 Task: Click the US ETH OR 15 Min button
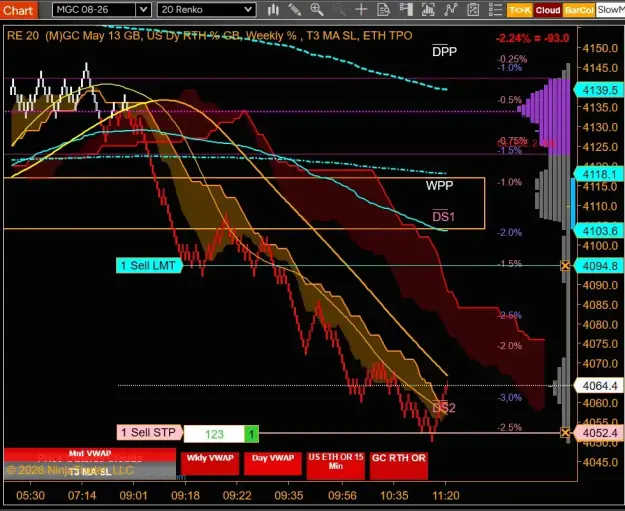(x=336, y=465)
